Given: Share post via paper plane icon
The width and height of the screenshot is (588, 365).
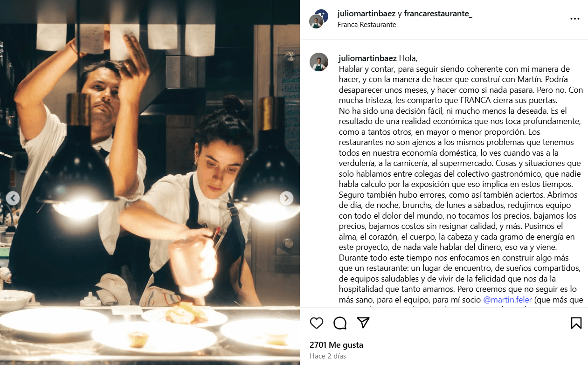Looking at the screenshot, I should pyautogui.click(x=363, y=323).
